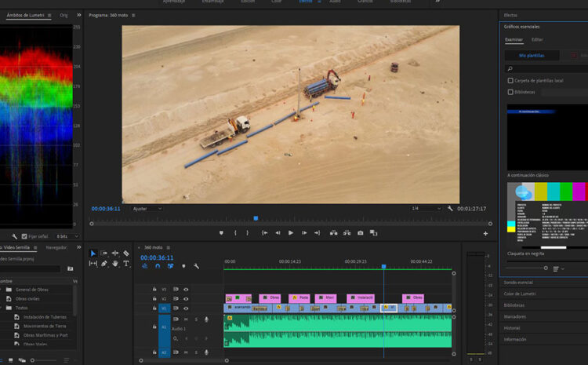Enable voice-over record on A1
This screenshot has width=588, height=365.
206,319
